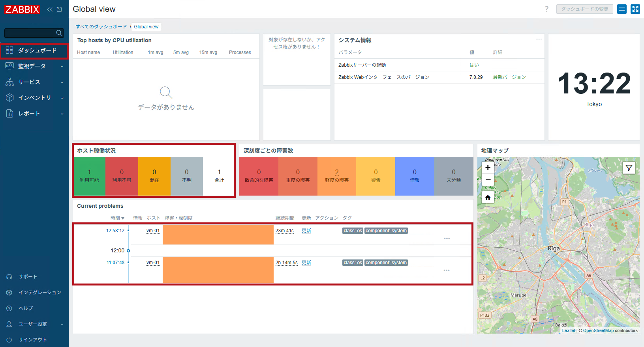Click the cube icon beside インベントリ
The width and height of the screenshot is (644, 347).
coord(9,97)
